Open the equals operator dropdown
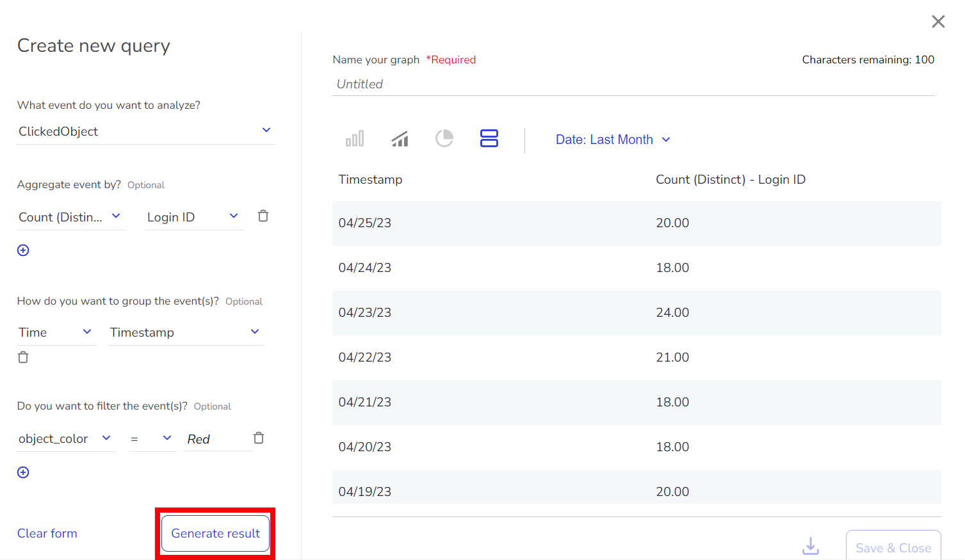The height and width of the screenshot is (560, 965). pos(152,439)
